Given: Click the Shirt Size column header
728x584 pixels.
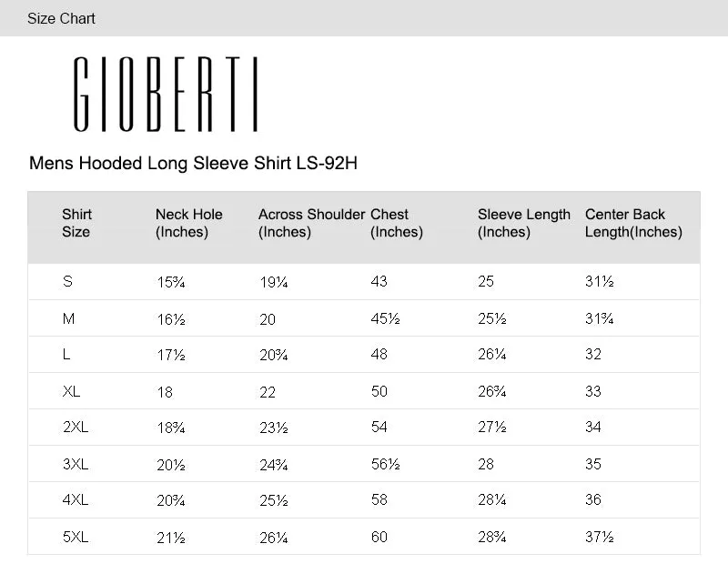Looking at the screenshot, I should (x=77, y=223).
